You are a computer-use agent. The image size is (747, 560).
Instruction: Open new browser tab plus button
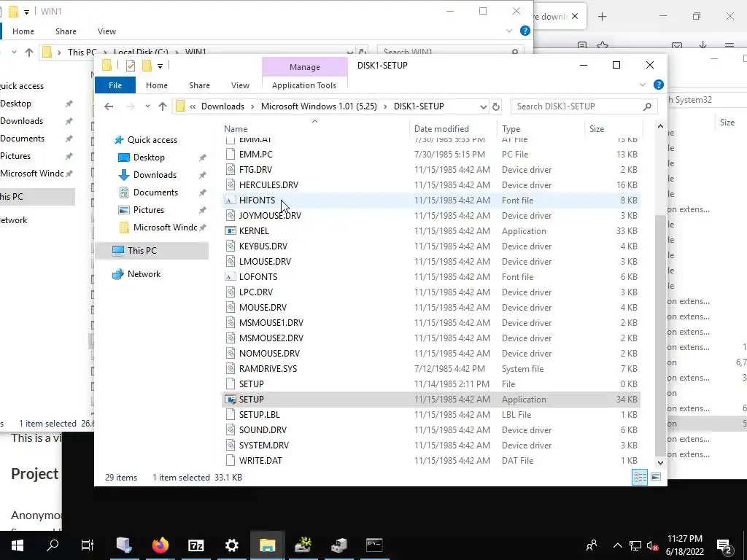(602, 17)
